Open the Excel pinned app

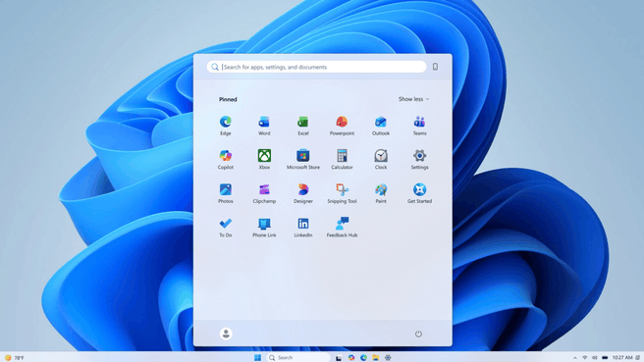coord(303,126)
